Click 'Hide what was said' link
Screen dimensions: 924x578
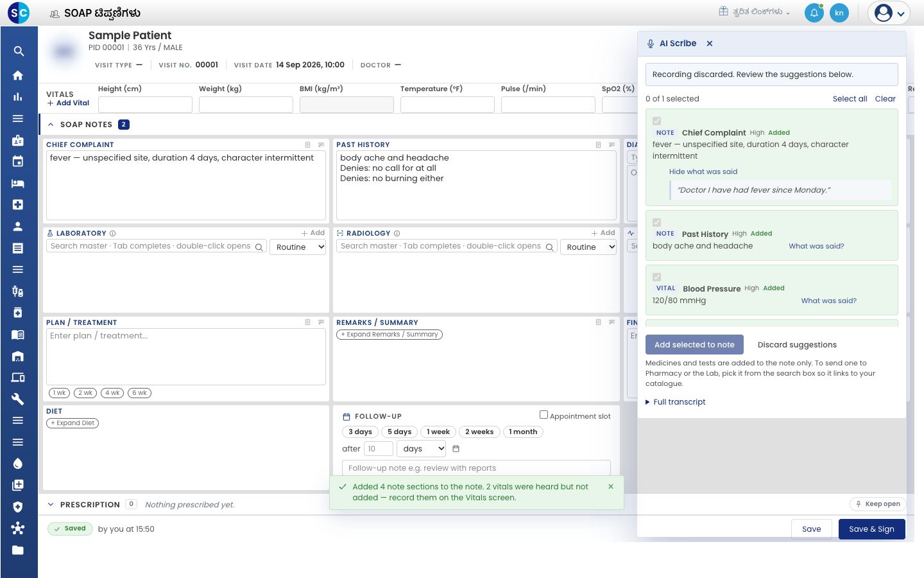click(x=703, y=171)
